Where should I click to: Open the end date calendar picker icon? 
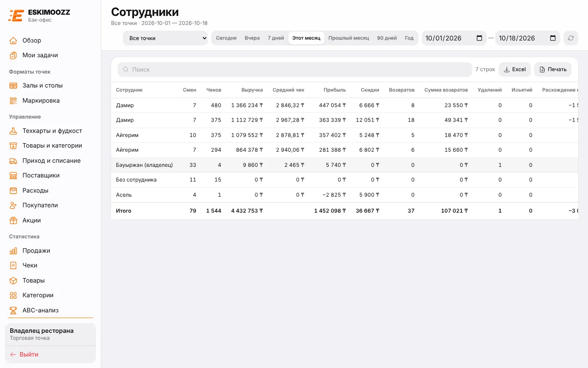click(553, 38)
